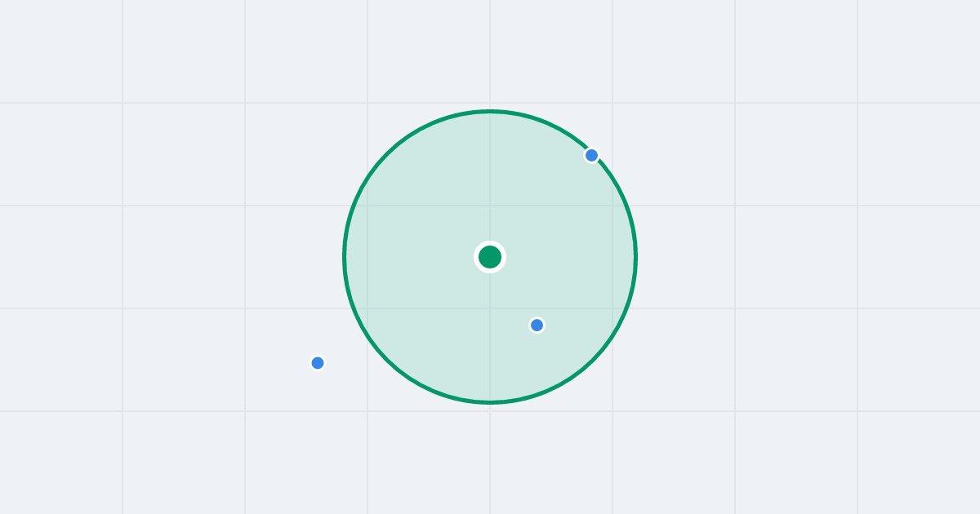Click shaded area midway between inner blue point and circle bottom

point(513,363)
